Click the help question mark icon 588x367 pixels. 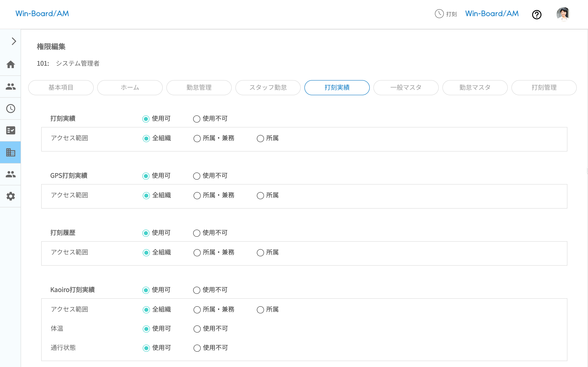point(537,14)
